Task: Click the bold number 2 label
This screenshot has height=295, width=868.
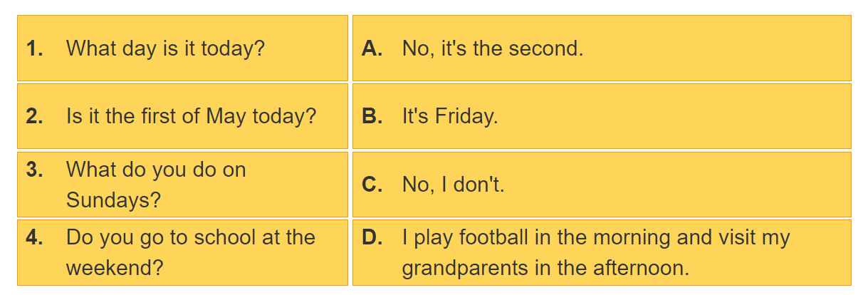Action: pos(34,116)
